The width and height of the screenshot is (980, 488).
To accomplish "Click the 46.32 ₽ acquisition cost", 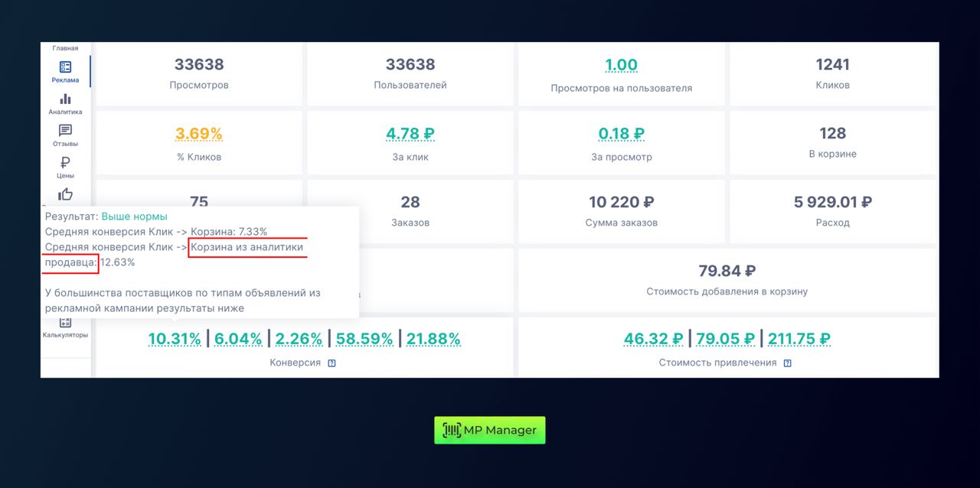I will [x=653, y=339].
